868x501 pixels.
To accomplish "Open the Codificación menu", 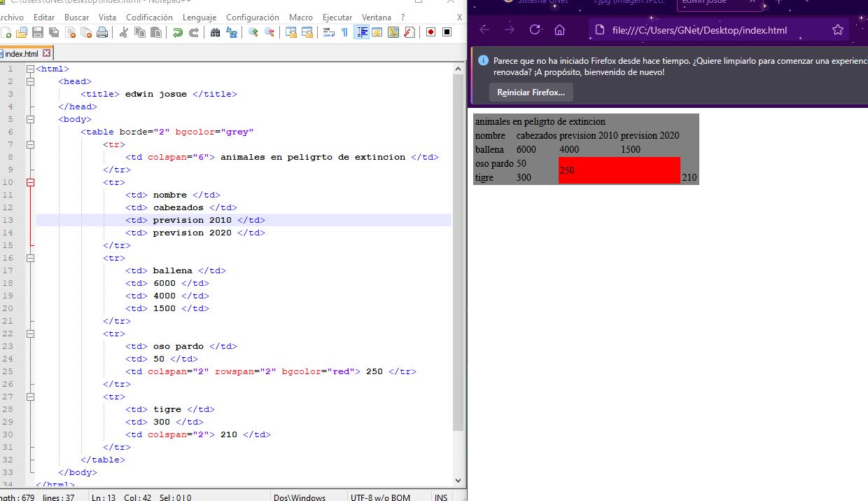I will coord(149,17).
